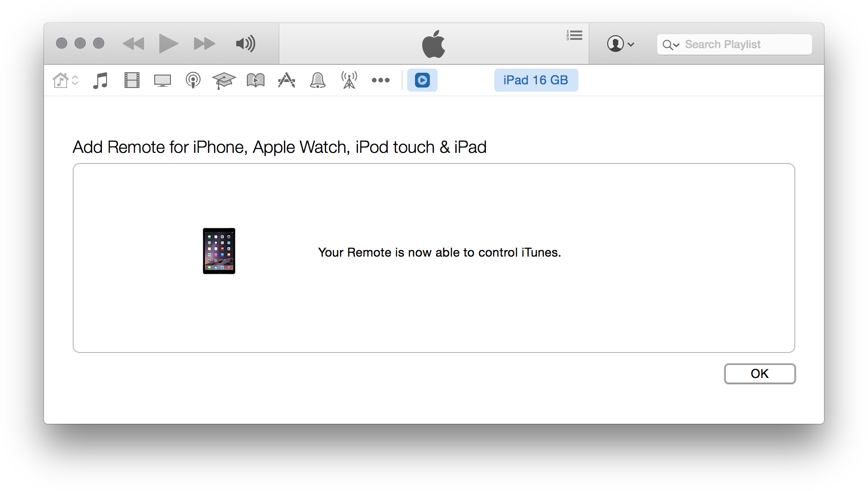
Task: Open the iTunes U library
Action: 224,81
